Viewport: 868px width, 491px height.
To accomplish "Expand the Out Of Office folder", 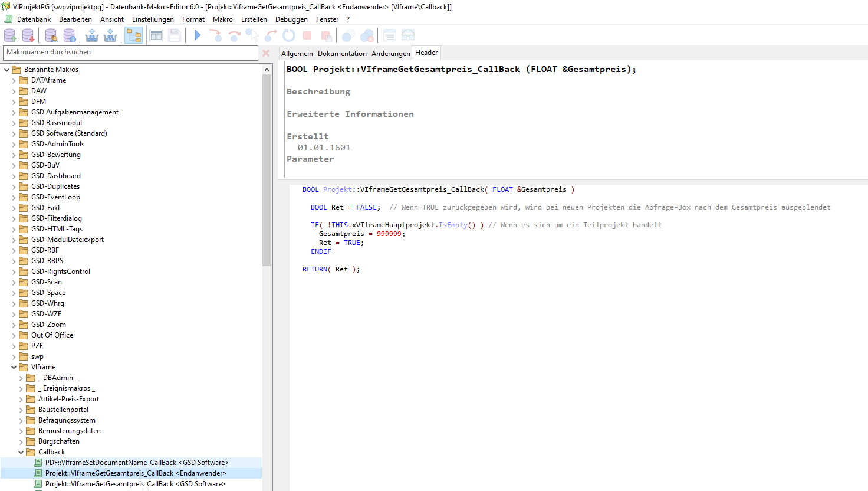I will click(14, 335).
